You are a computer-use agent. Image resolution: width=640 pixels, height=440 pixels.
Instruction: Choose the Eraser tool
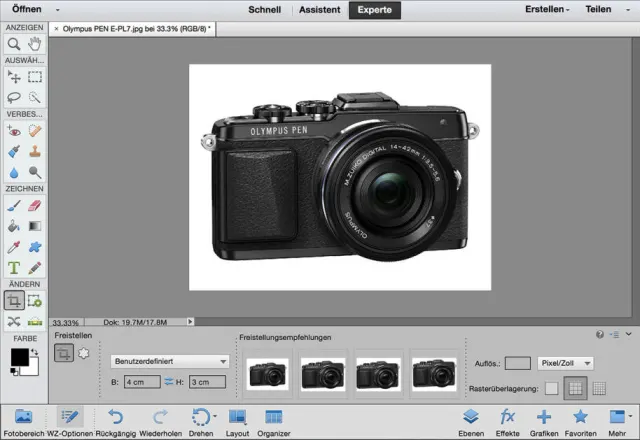tap(35, 204)
